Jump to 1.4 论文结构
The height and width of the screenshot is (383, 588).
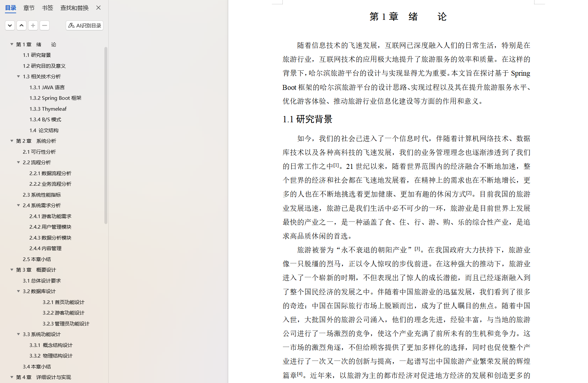pyautogui.click(x=44, y=130)
